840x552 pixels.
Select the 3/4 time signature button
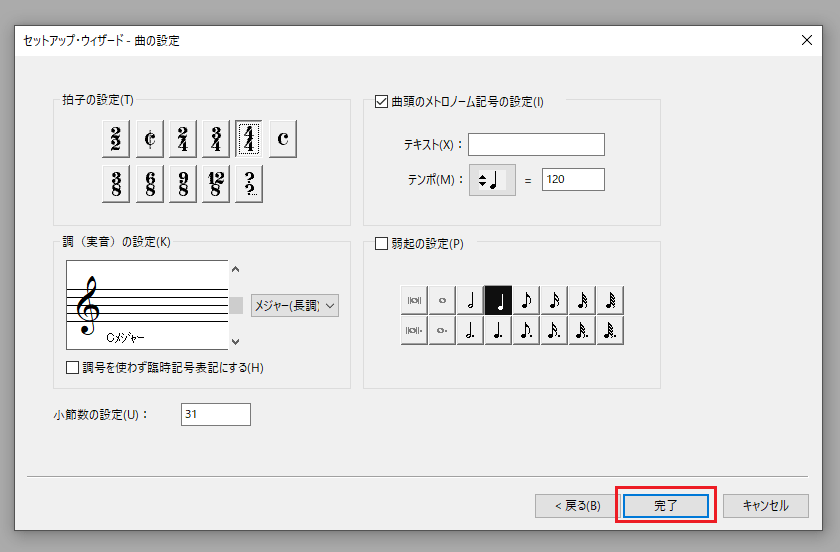(216, 139)
